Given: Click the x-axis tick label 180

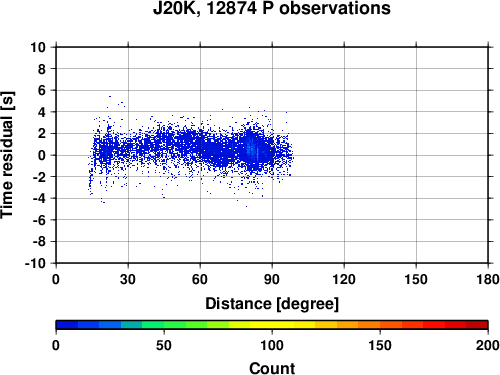Looking at the screenshot, I should coord(487,279).
